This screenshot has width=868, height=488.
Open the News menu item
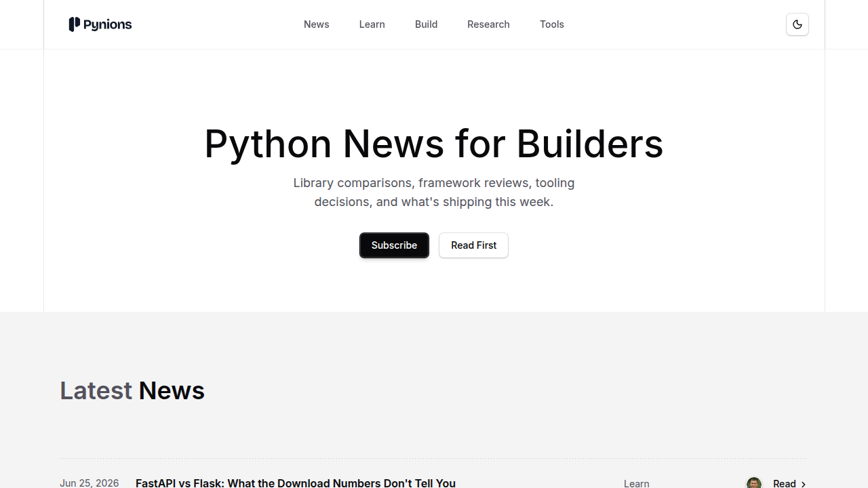(317, 24)
